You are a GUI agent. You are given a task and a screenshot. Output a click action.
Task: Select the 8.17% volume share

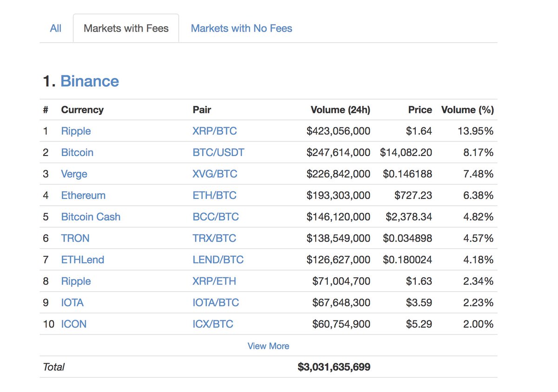(478, 152)
